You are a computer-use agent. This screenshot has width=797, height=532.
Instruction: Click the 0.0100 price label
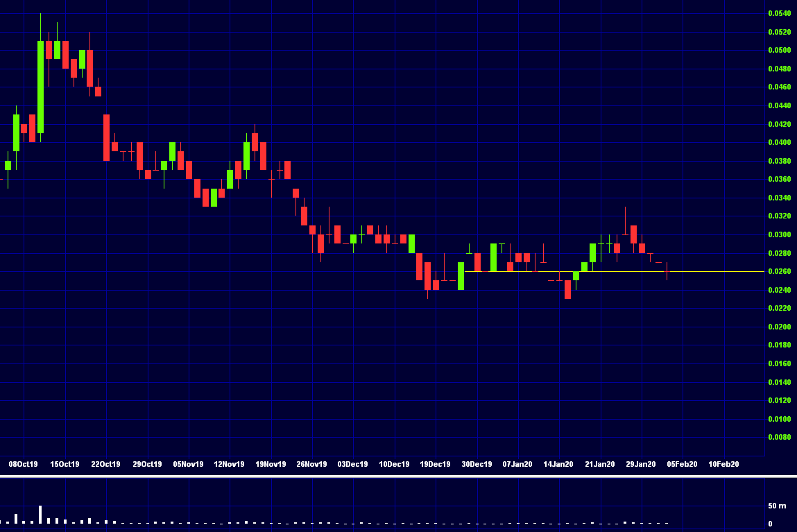coord(779,419)
